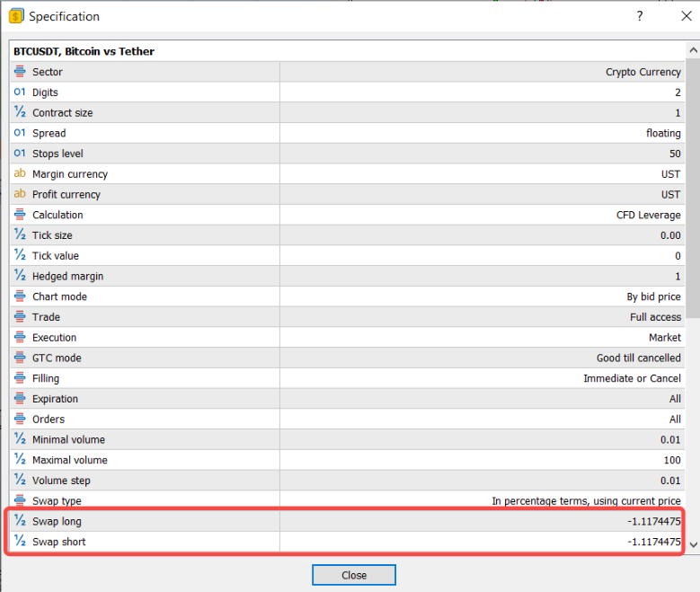
Task: Click the help question mark button
Action: pyautogui.click(x=640, y=16)
